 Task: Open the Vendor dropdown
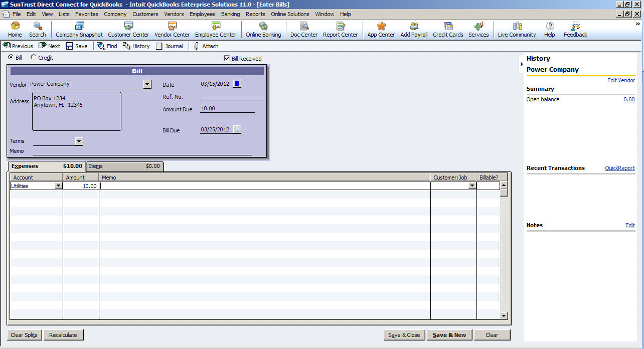(x=147, y=84)
